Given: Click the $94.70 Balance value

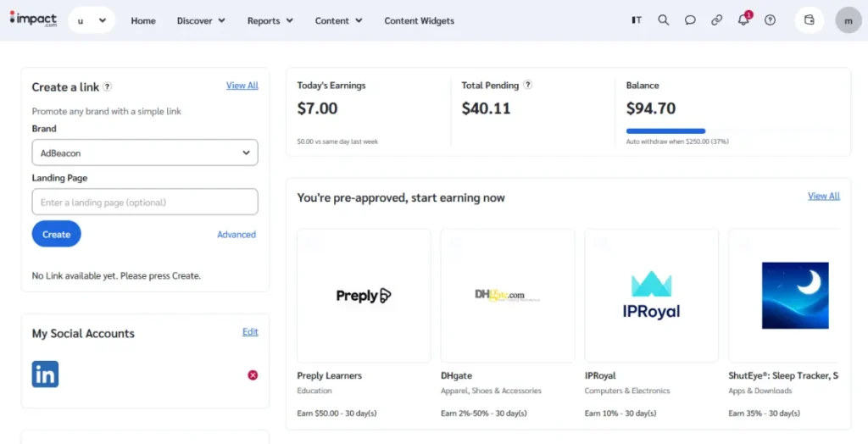Looking at the screenshot, I should [651, 108].
